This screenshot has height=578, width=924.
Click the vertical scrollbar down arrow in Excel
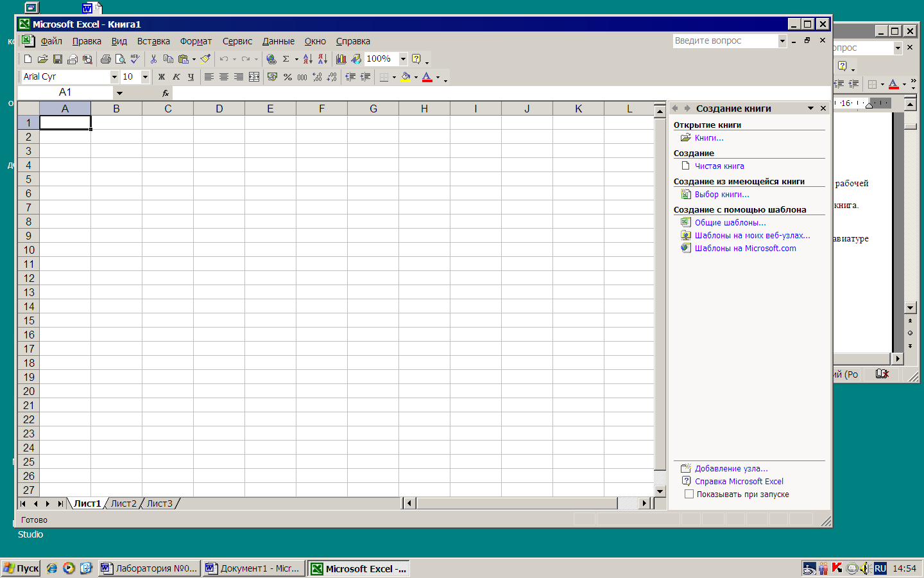660,491
